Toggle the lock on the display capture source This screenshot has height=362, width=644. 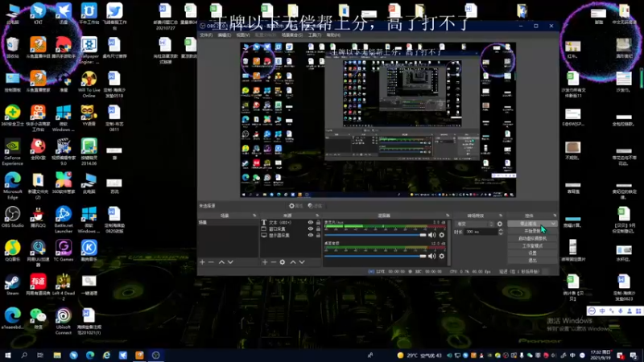pyautogui.click(x=318, y=235)
